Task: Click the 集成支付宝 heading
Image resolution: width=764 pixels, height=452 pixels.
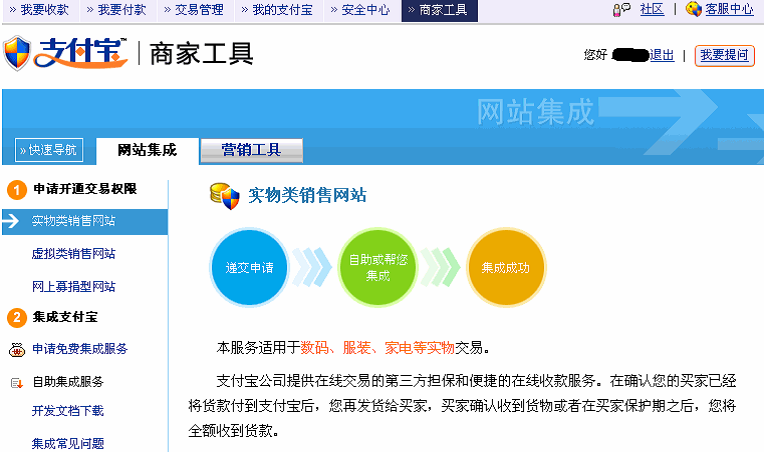Action: (65, 317)
